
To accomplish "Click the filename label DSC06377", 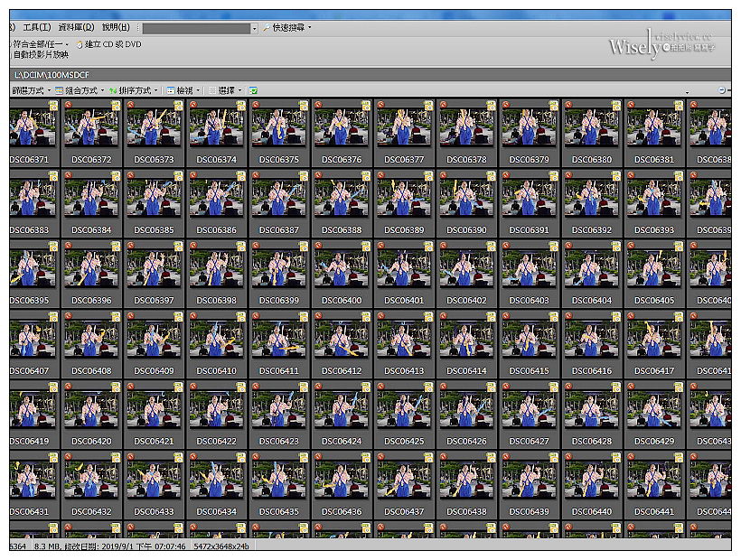I will [x=404, y=160].
